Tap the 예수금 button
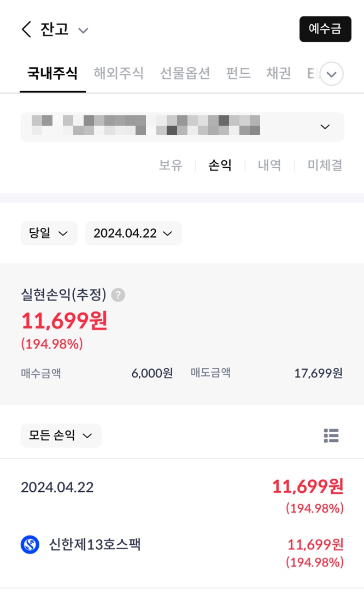Screen dimensions: 364x612 point(325,29)
